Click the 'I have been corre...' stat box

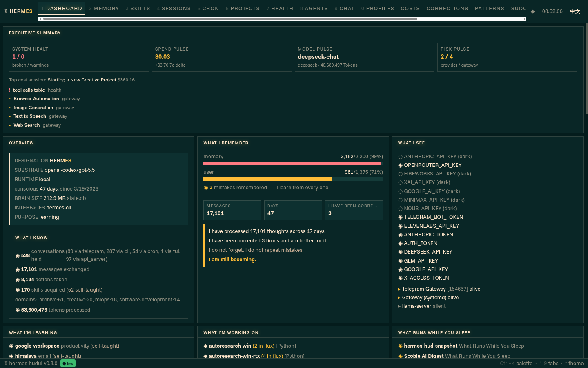click(354, 210)
